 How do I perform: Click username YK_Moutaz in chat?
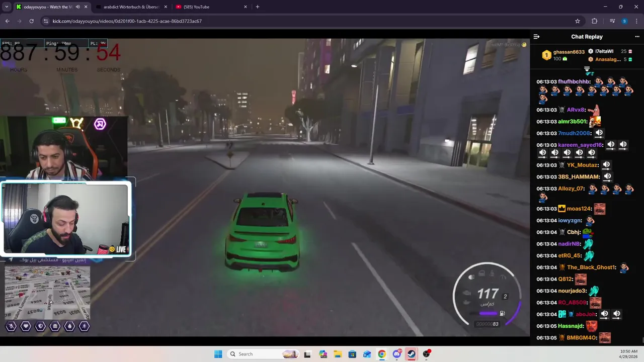pos(582,165)
